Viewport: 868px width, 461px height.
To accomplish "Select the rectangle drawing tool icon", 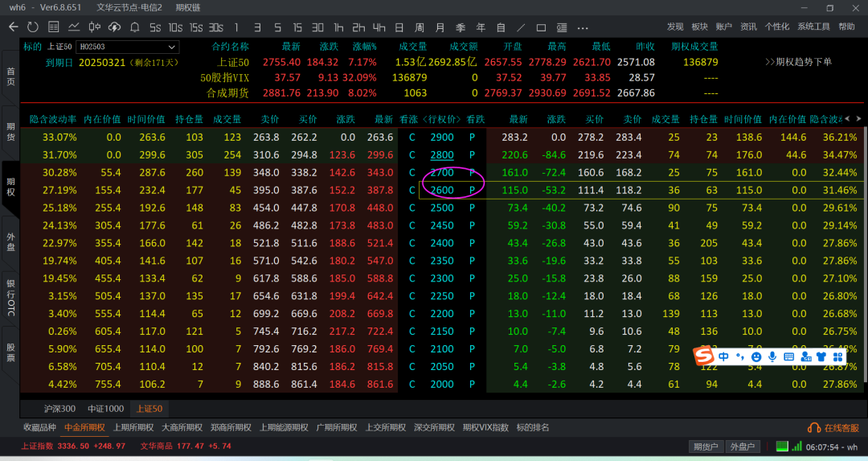I will point(541,27).
